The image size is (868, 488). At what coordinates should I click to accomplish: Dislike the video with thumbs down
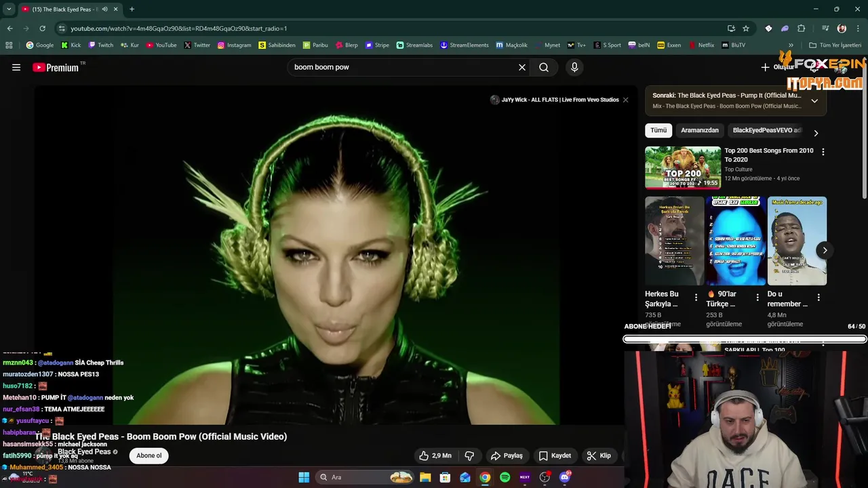point(469,455)
